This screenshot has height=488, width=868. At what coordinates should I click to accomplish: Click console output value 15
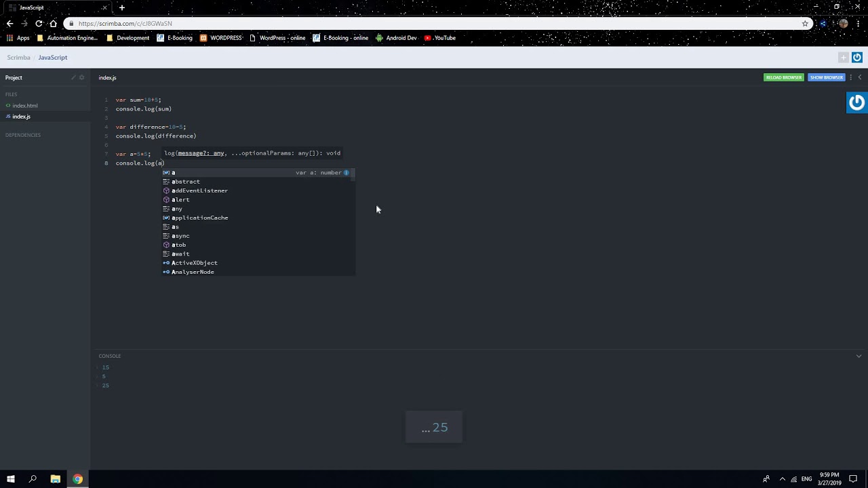click(105, 367)
